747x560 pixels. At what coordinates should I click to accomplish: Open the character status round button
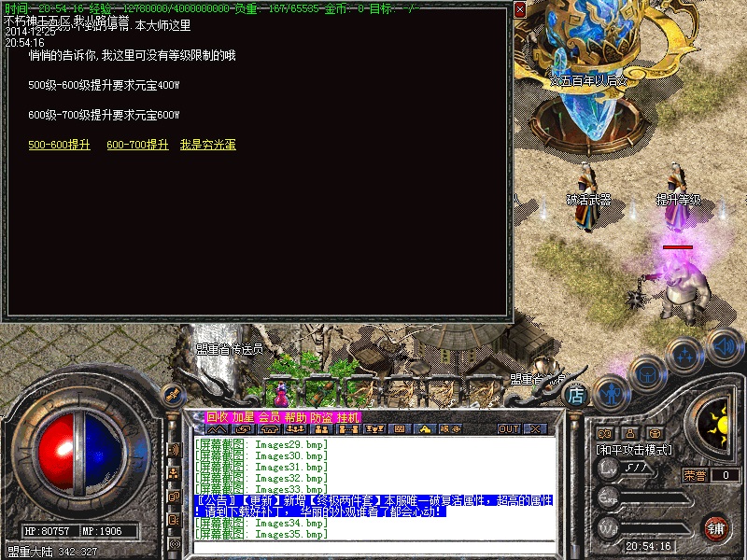[x=610, y=393]
